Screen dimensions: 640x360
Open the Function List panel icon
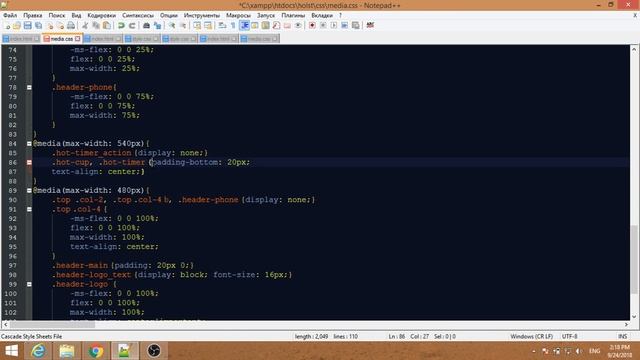coord(276,26)
